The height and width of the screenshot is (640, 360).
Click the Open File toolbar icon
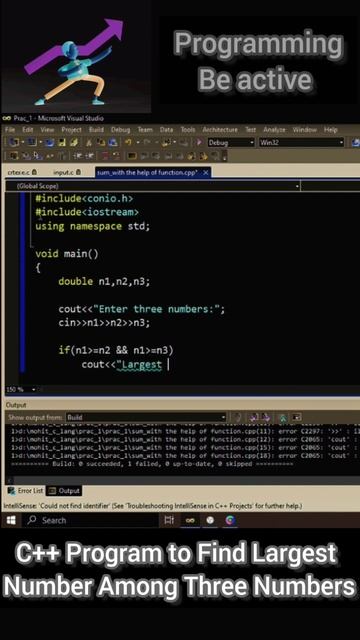50,142
